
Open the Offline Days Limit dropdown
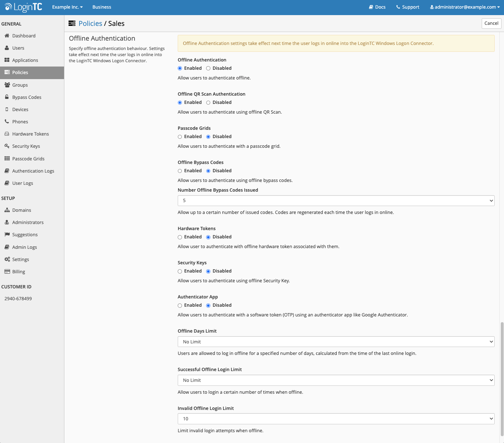336,342
